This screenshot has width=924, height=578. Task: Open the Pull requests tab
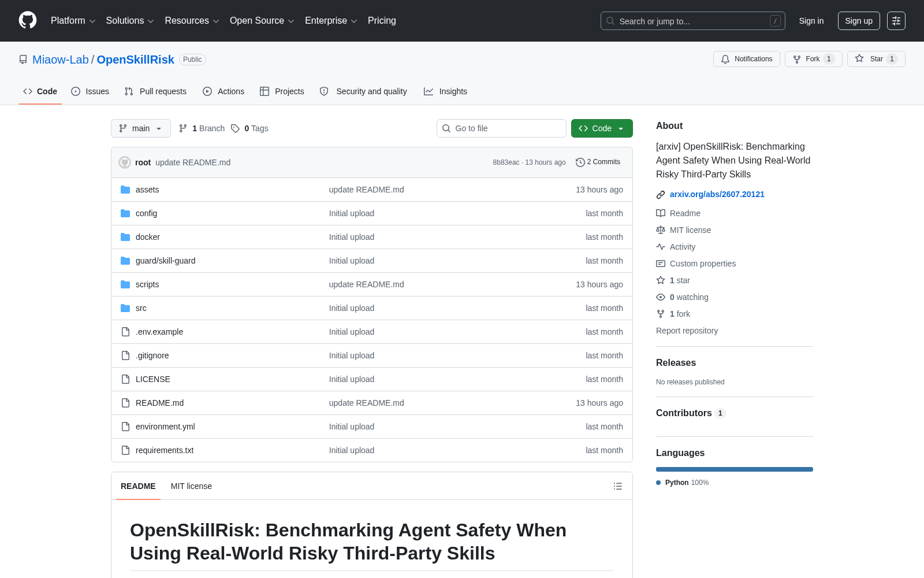[x=155, y=91]
